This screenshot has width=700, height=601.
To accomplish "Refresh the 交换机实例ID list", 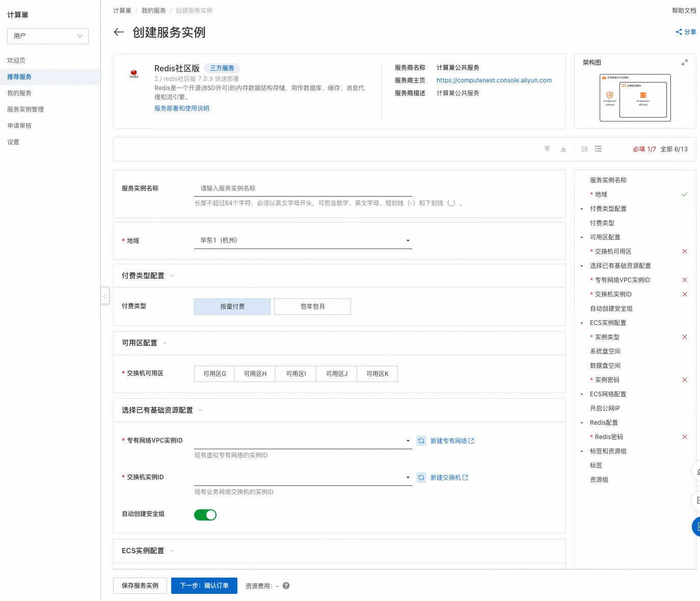I will pyautogui.click(x=421, y=478).
